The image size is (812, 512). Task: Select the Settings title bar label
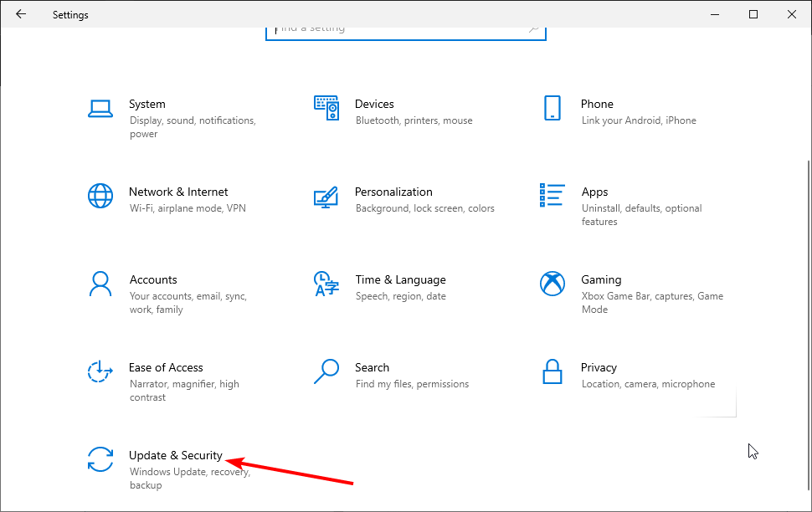point(69,14)
